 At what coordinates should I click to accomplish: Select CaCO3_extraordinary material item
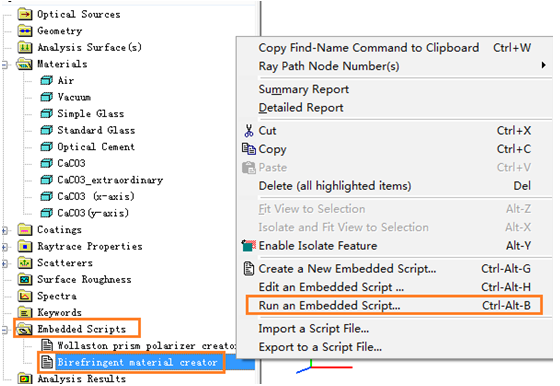pyautogui.click(x=110, y=180)
